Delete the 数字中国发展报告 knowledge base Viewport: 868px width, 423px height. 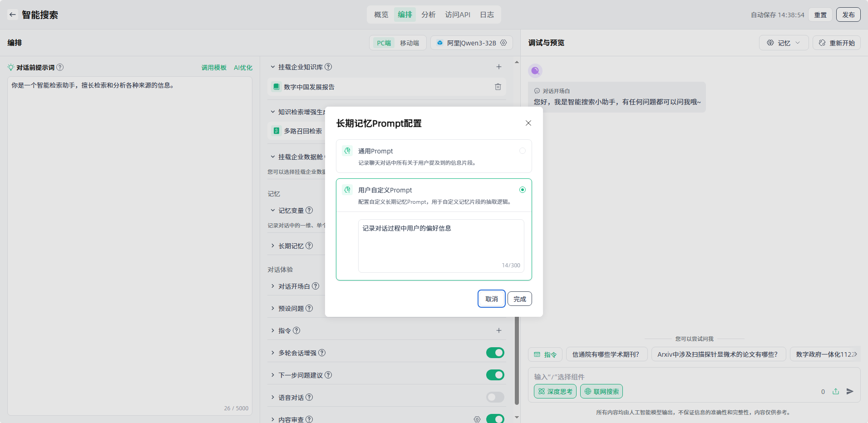498,87
